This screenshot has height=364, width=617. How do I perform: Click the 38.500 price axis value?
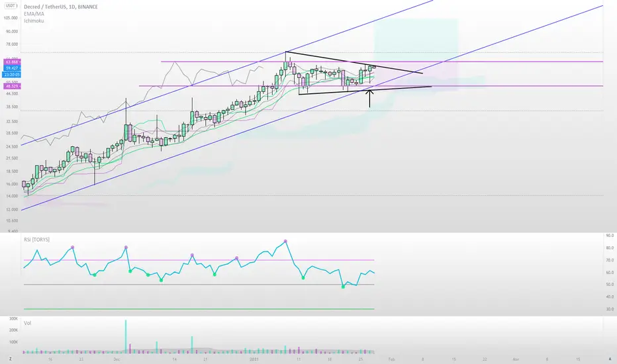[12, 107]
